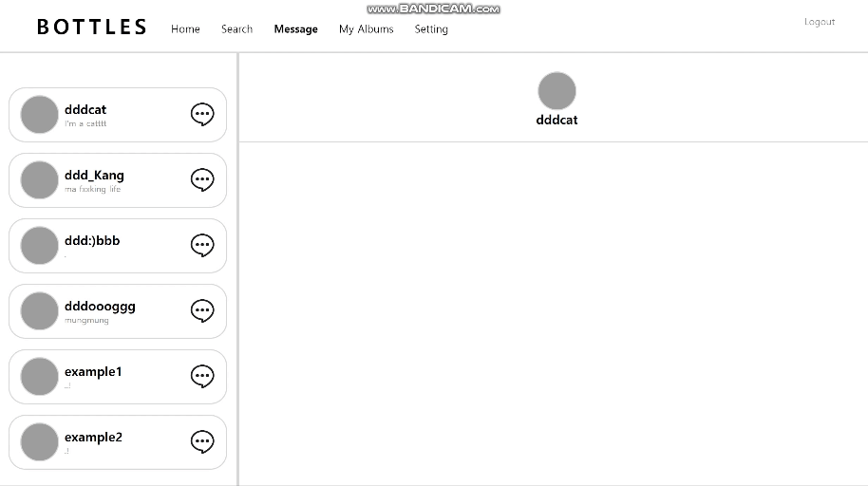This screenshot has width=868, height=486.
Task: Click ddd:)bbb's avatar circle
Action: coord(39,245)
